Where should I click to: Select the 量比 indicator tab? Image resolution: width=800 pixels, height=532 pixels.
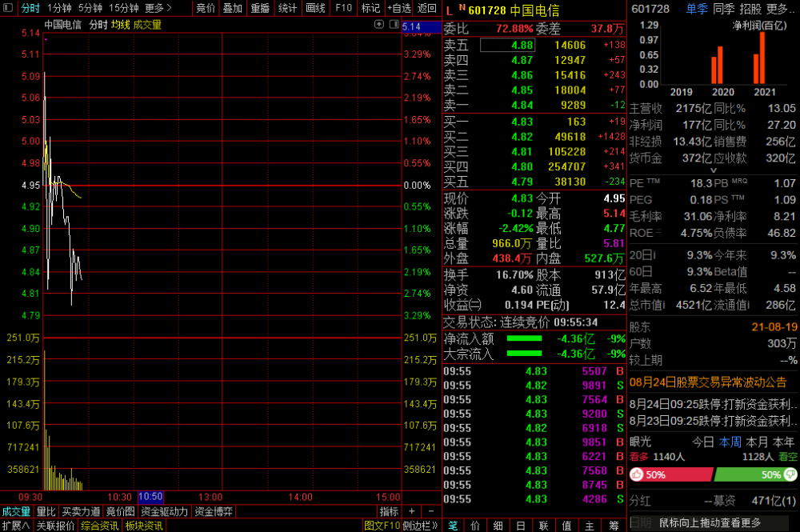coord(46,511)
